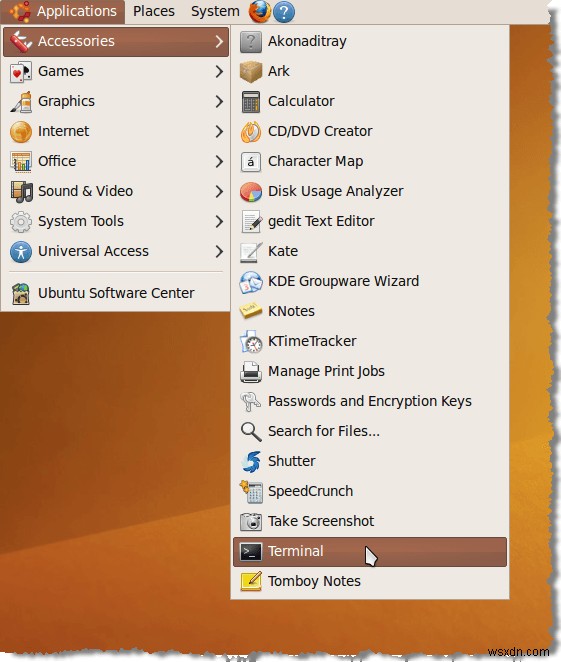The height and width of the screenshot is (662, 561).
Task: Click the Ubuntu logo beside Applications
Action: pyautogui.click(x=20, y=11)
